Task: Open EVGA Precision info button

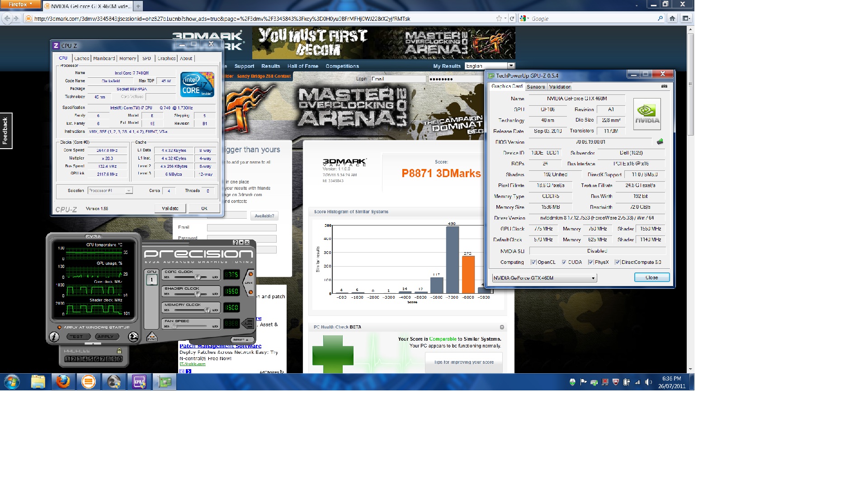Action: (x=54, y=337)
